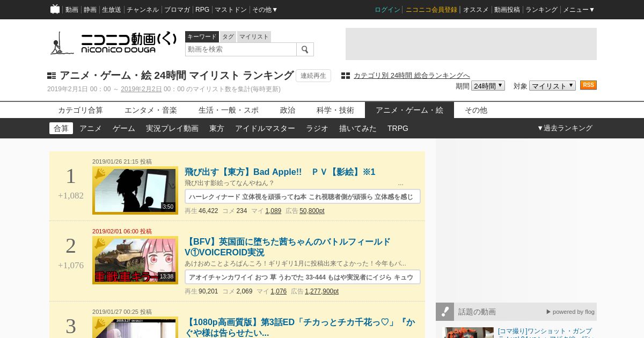Open 【BFV】英国面に堕ちた茜ちゃん title link
This screenshot has width=644, height=338.
coord(288,247)
